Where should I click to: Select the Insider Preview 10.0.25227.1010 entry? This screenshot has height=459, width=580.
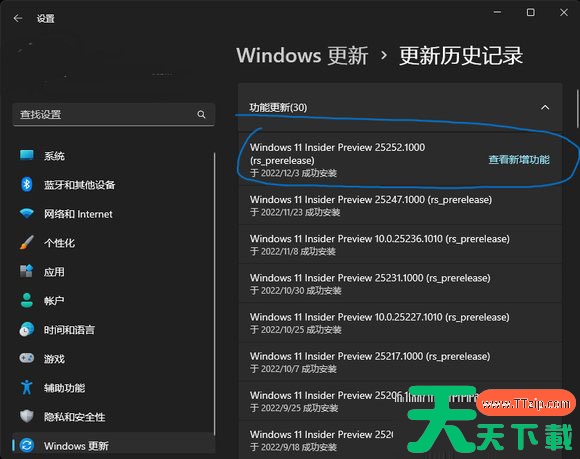[400, 323]
